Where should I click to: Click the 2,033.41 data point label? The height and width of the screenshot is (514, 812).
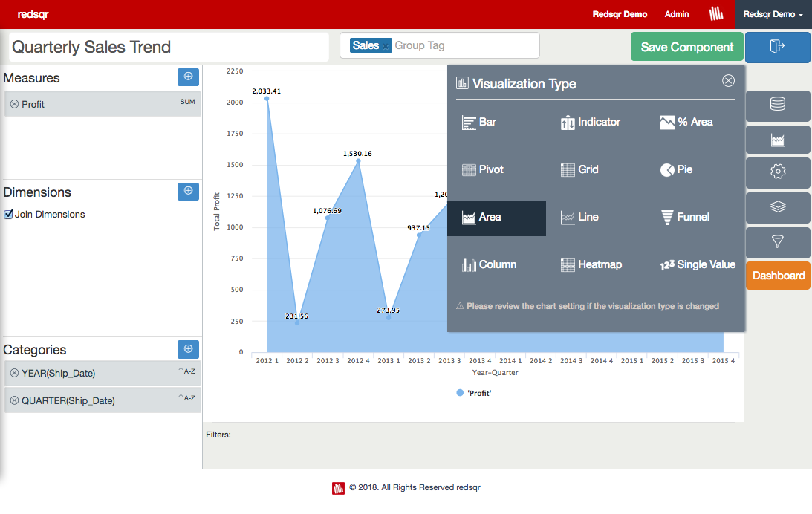tap(266, 91)
